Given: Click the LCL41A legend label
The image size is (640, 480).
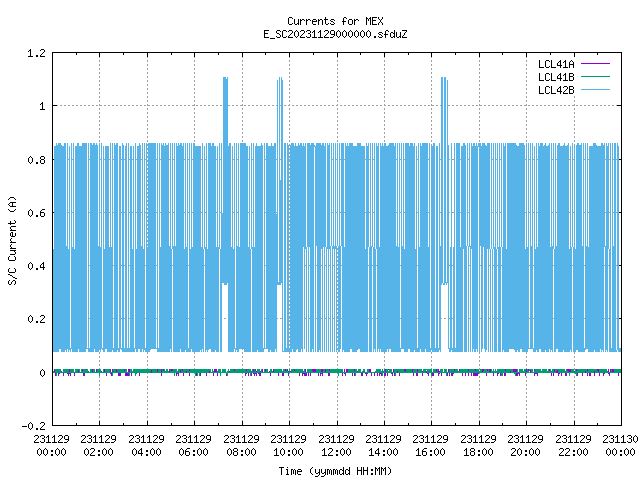Looking at the screenshot, I should [556, 64].
